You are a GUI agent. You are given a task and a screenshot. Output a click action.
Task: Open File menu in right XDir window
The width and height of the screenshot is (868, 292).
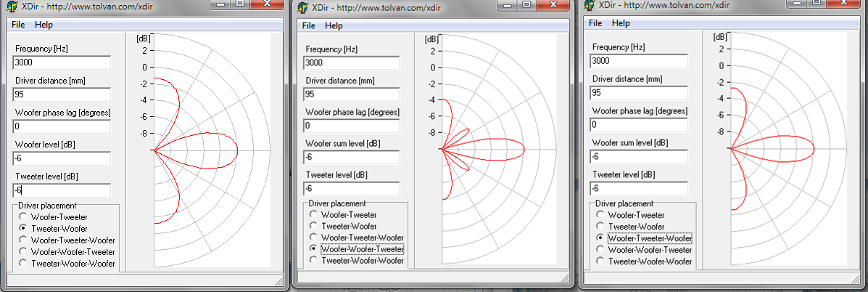(595, 23)
